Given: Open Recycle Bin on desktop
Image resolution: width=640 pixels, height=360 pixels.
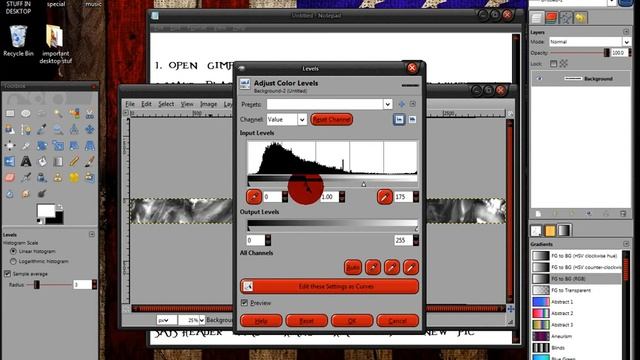Looking at the screenshot, I should pos(18,40).
